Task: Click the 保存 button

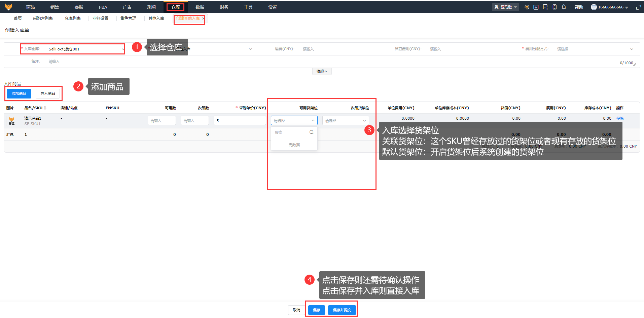Action: coord(317,310)
